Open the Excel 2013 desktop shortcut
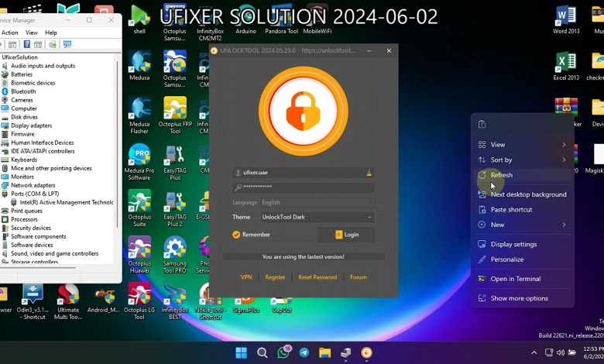 (x=566, y=64)
